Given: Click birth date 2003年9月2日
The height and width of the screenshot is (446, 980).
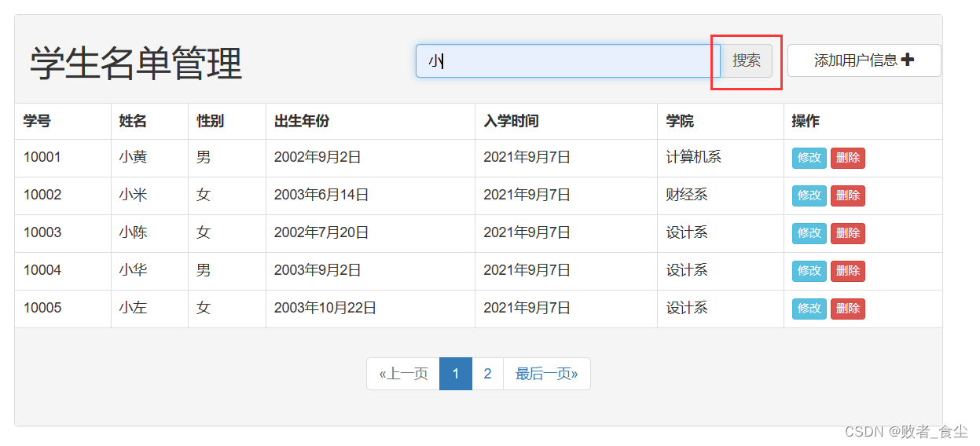Looking at the screenshot, I should tap(317, 270).
